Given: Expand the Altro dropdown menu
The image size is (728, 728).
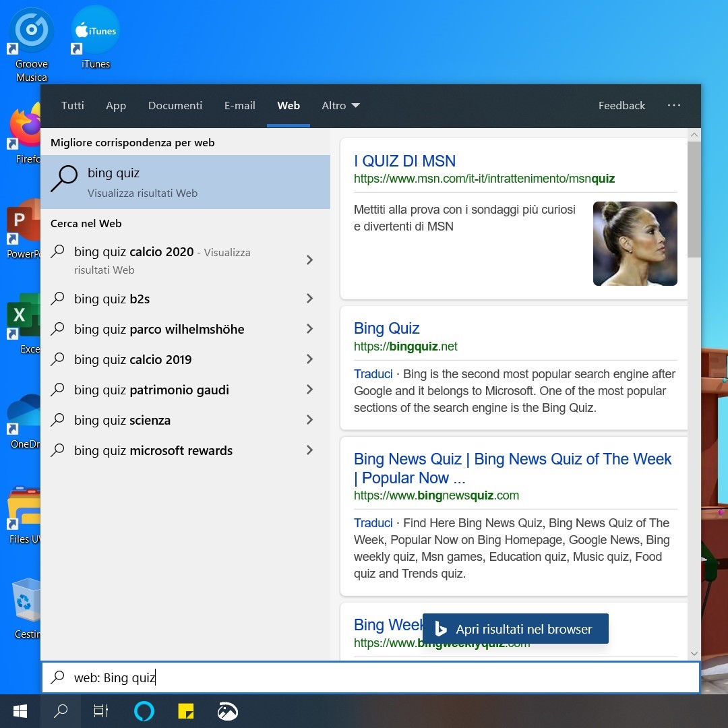Looking at the screenshot, I should pos(341,105).
